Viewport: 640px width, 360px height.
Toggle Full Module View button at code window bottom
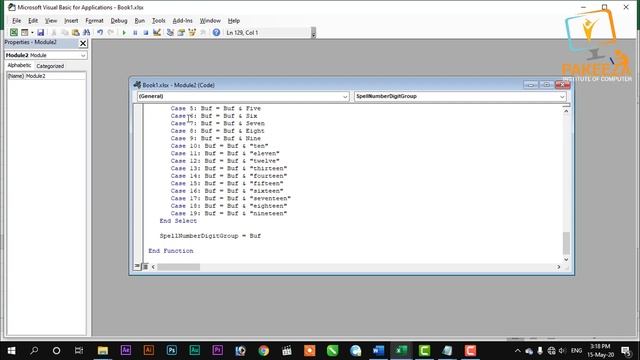[145, 267]
